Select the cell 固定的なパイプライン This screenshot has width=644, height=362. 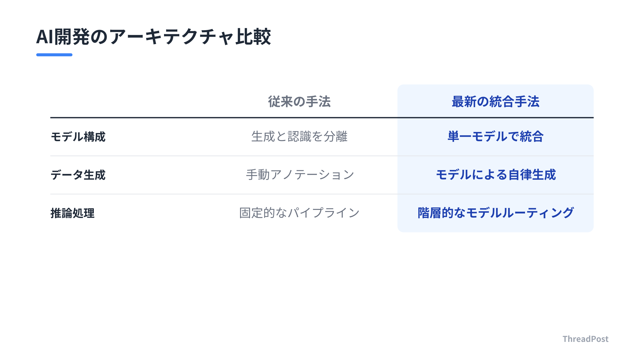pyautogui.click(x=299, y=213)
